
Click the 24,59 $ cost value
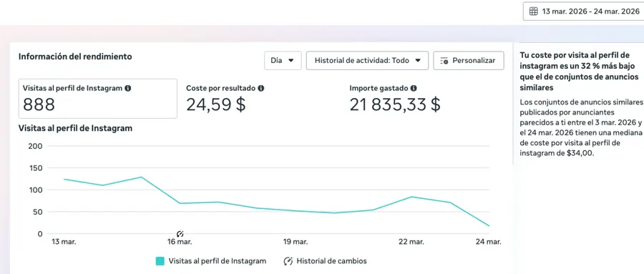point(215,105)
